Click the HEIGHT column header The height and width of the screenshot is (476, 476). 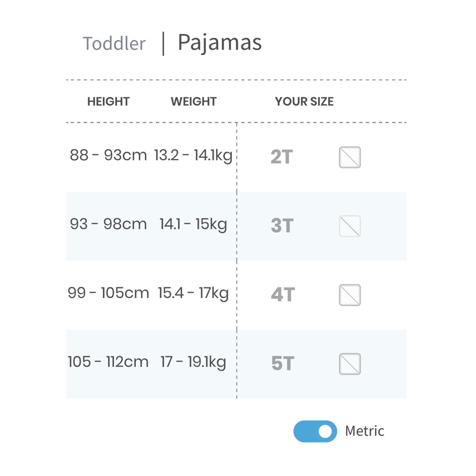(x=108, y=102)
